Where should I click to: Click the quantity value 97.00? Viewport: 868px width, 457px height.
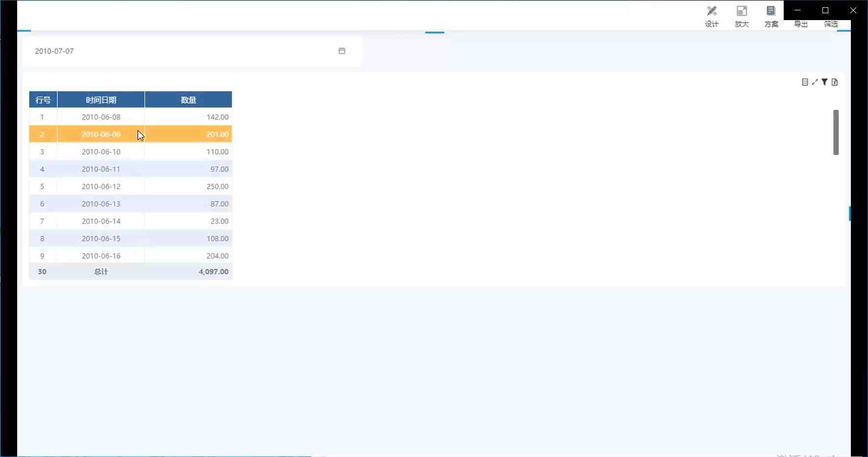point(219,169)
